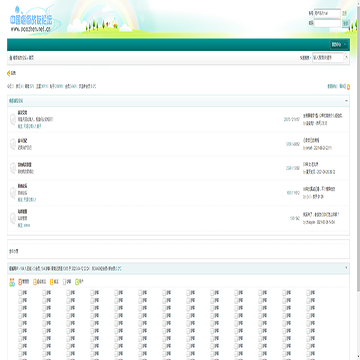The image size is (360, 360).
Task: Click the first forum board's speech bubble icon
Action: coord(13,119)
